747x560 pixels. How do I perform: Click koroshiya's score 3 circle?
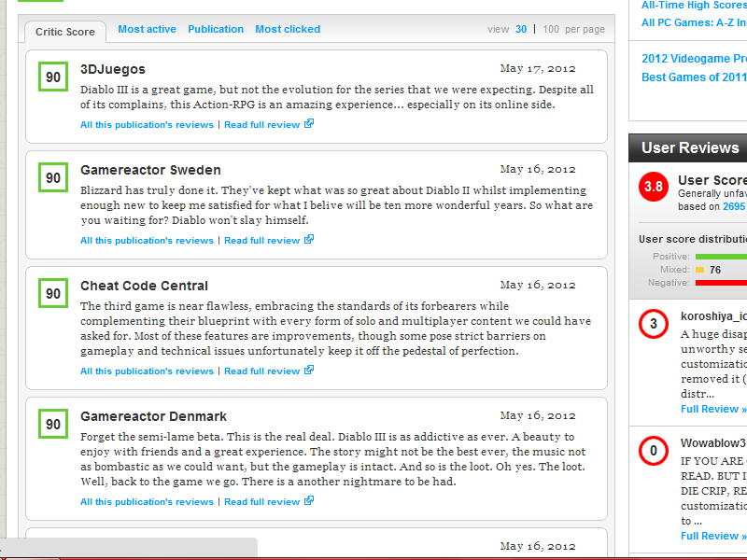pos(653,324)
